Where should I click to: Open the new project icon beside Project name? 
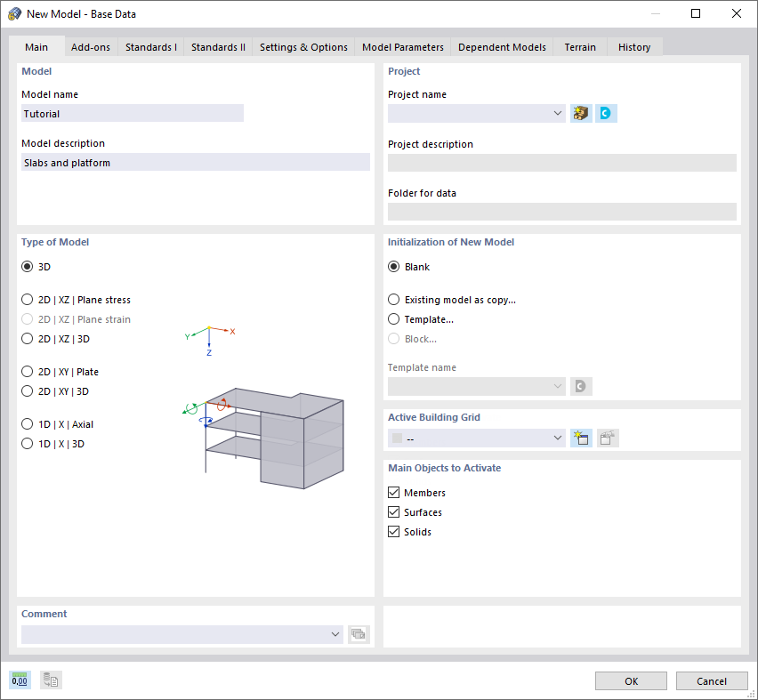tap(580, 113)
